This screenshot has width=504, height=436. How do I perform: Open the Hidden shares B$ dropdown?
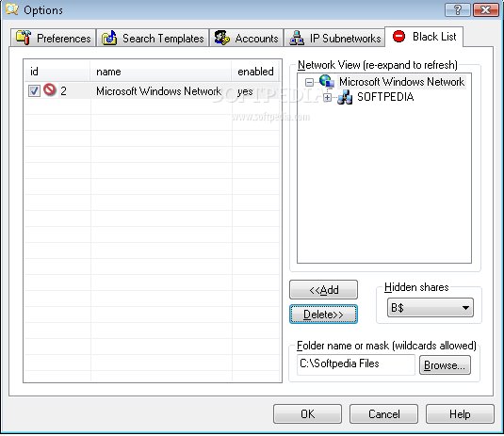(x=431, y=308)
